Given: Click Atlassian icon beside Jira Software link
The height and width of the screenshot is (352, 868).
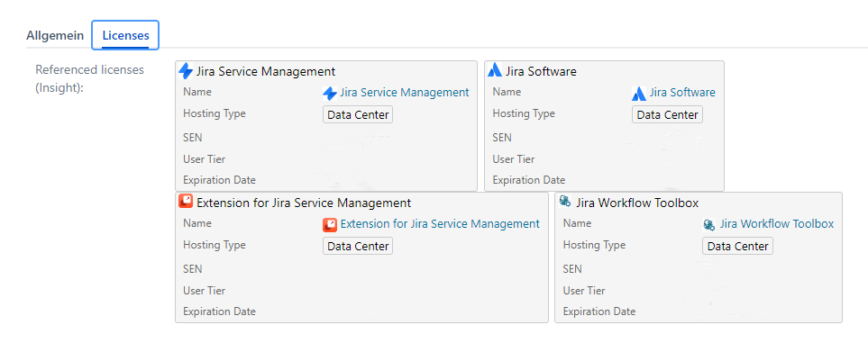Looking at the screenshot, I should point(639,94).
